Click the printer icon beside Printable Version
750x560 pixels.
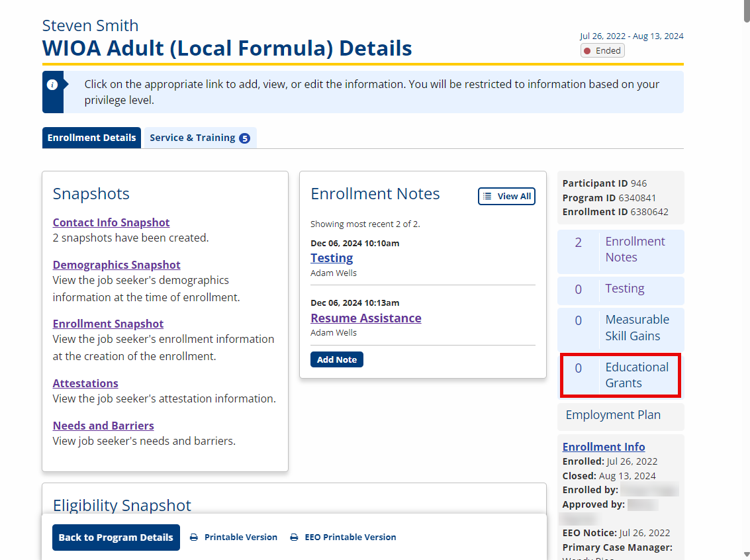click(194, 537)
